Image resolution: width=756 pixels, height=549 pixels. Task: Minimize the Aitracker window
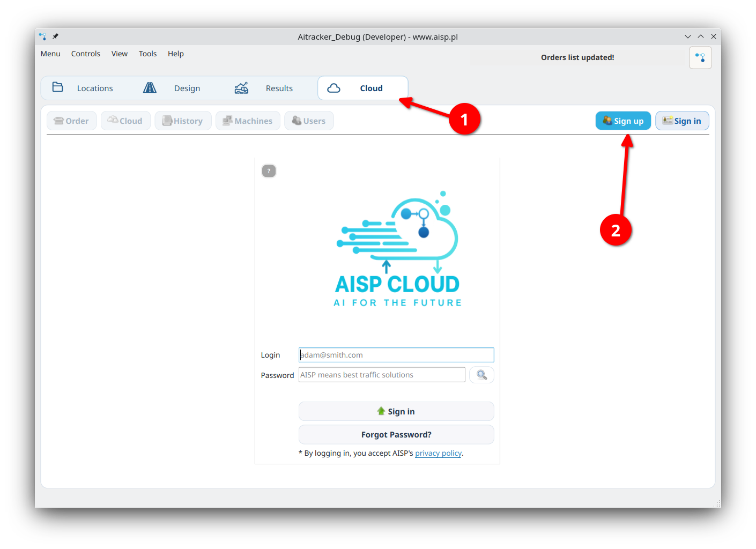(688, 36)
